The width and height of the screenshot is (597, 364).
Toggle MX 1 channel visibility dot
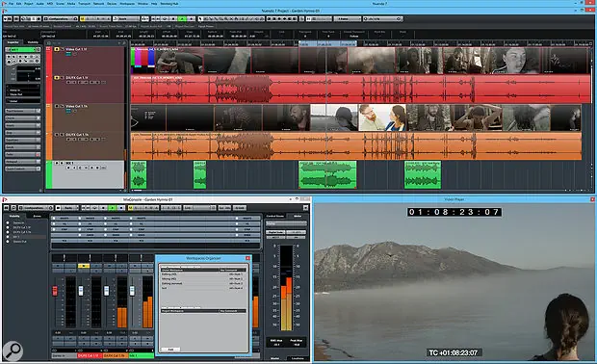point(8,237)
